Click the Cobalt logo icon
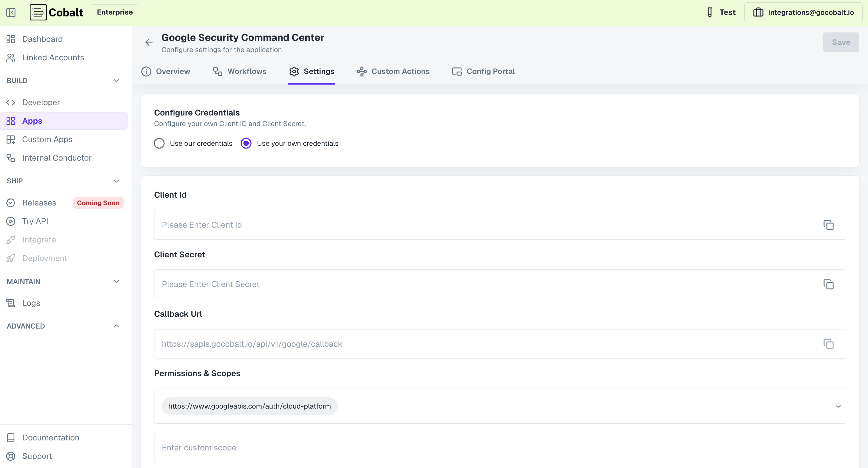 (38, 12)
